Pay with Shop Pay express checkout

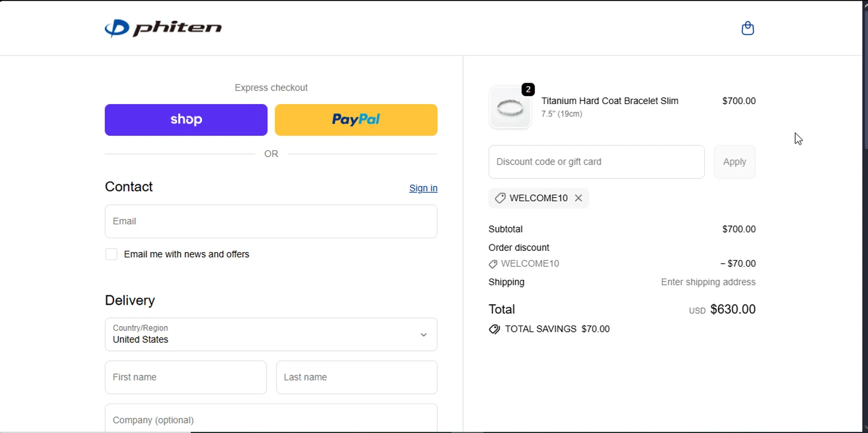point(186,120)
